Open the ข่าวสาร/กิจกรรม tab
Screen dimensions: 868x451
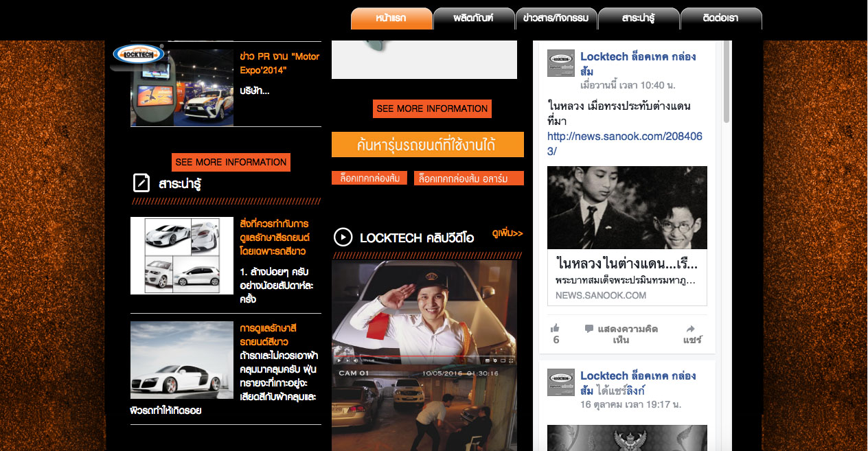556,19
